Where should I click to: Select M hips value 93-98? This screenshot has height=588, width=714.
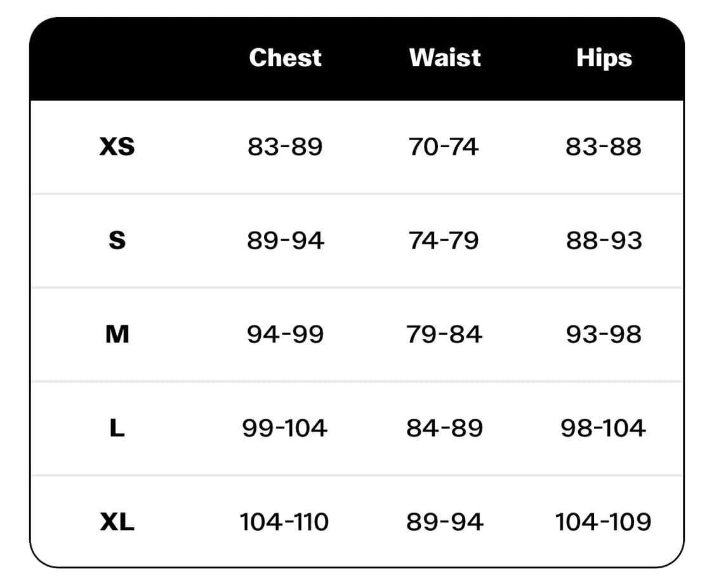pos(604,334)
